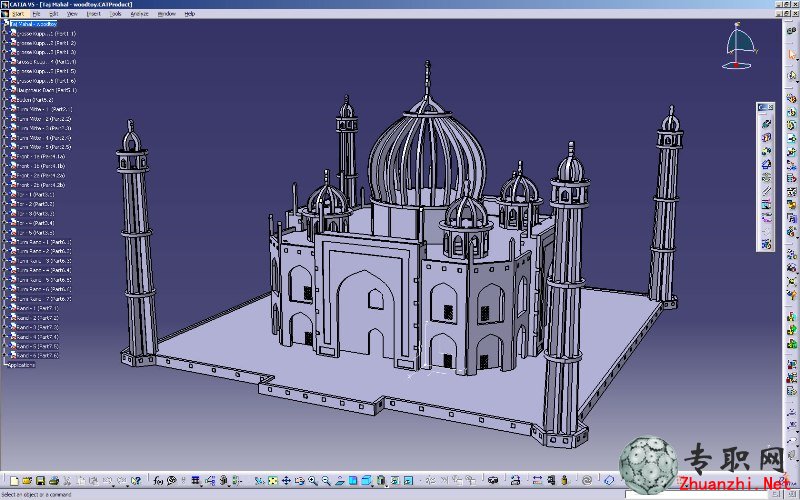Select Rand - 4 (Part7.4) in tree
Viewport: 800px width, 500px height.
point(38,337)
